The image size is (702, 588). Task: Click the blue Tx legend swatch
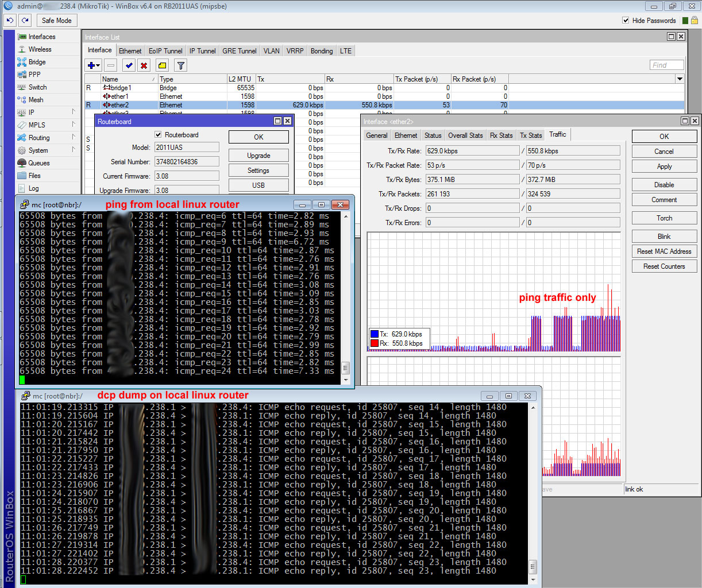[375, 334]
